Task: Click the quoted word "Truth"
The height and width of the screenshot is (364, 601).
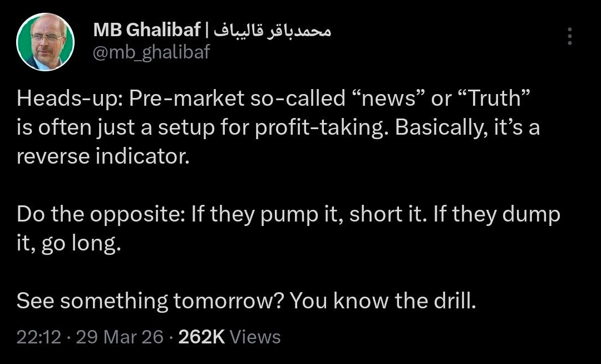Action: tap(490, 99)
